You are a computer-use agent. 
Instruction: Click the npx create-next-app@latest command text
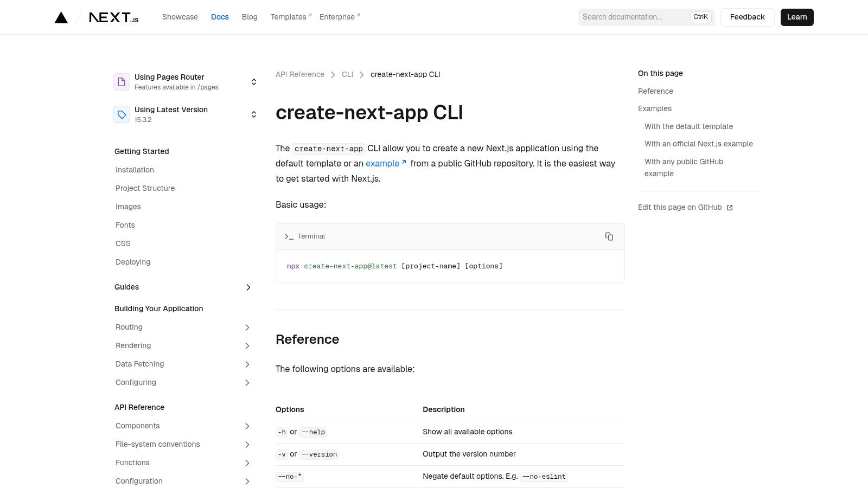(342, 266)
